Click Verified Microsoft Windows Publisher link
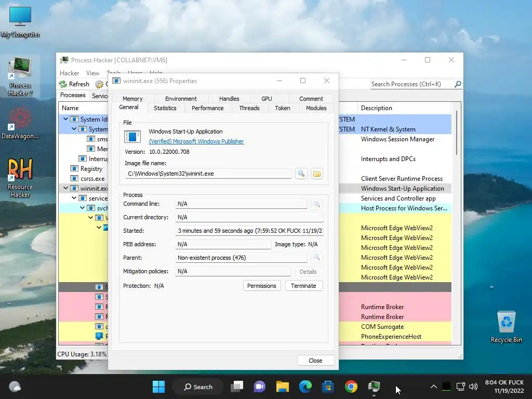This screenshot has height=399, width=532. click(196, 141)
